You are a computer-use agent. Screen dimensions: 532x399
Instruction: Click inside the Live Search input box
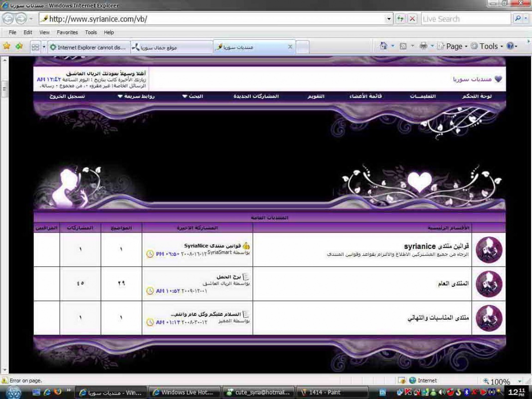point(465,19)
